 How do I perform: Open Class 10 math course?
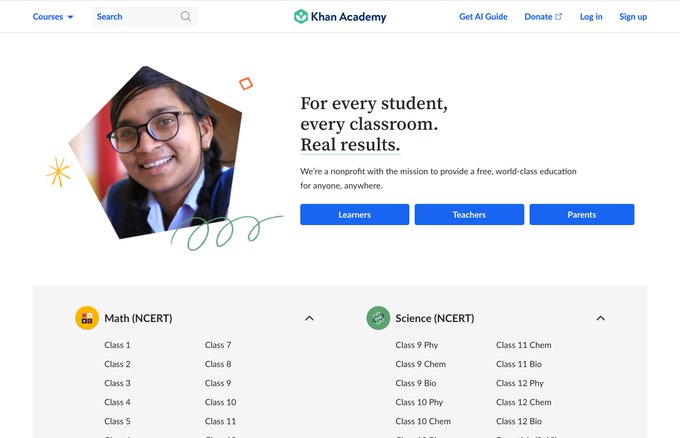(x=220, y=402)
